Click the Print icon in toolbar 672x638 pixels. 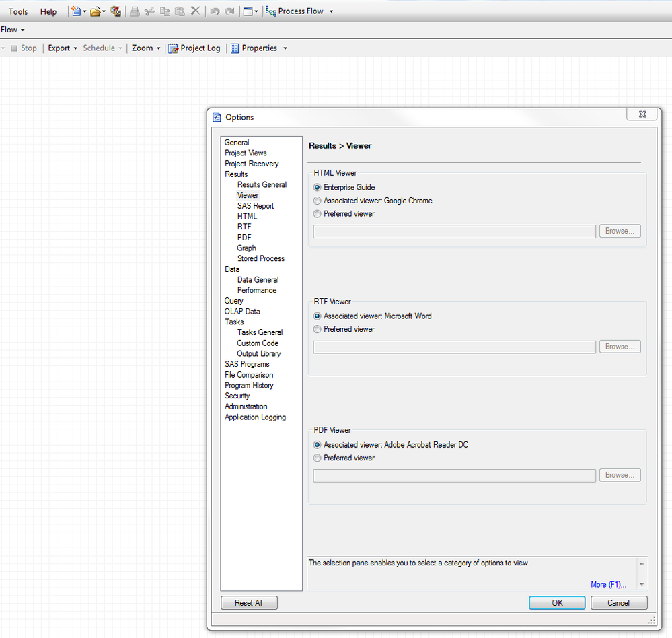pyautogui.click(x=135, y=11)
